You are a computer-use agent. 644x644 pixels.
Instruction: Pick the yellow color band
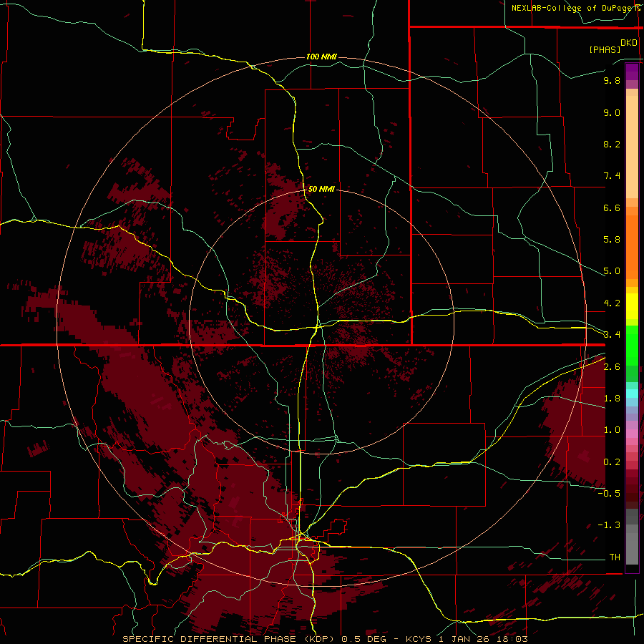(x=632, y=306)
